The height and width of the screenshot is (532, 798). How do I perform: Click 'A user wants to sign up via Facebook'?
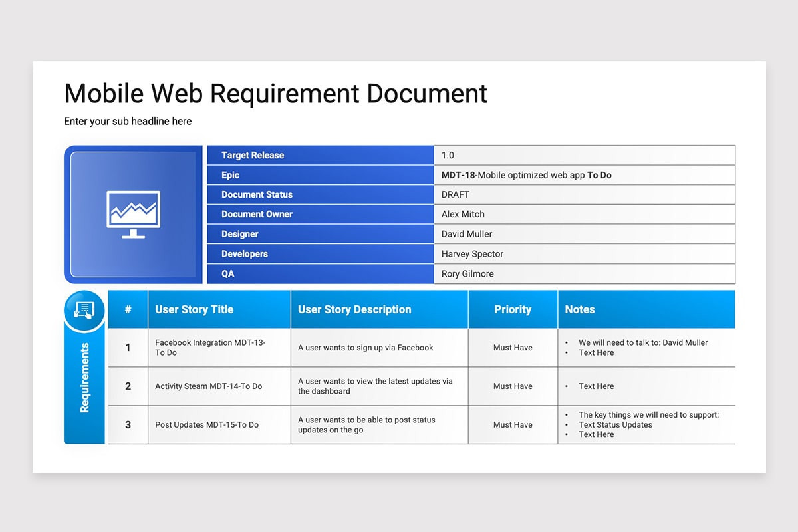pos(366,348)
